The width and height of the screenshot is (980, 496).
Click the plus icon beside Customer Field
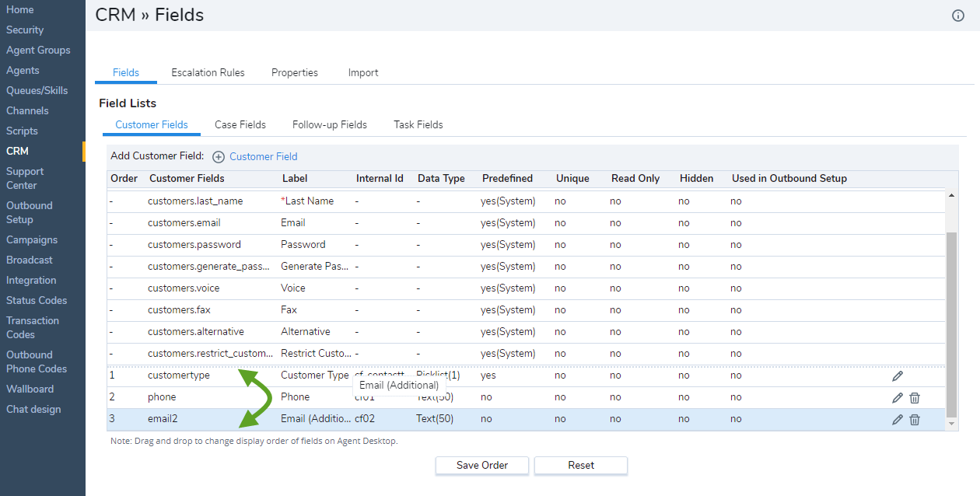coord(219,157)
